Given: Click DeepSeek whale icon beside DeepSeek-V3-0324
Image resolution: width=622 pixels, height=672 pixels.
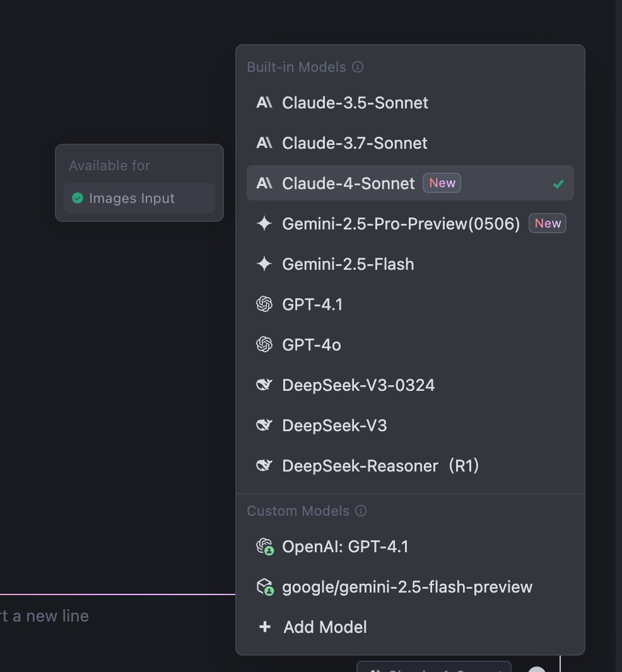Looking at the screenshot, I should [x=264, y=385].
